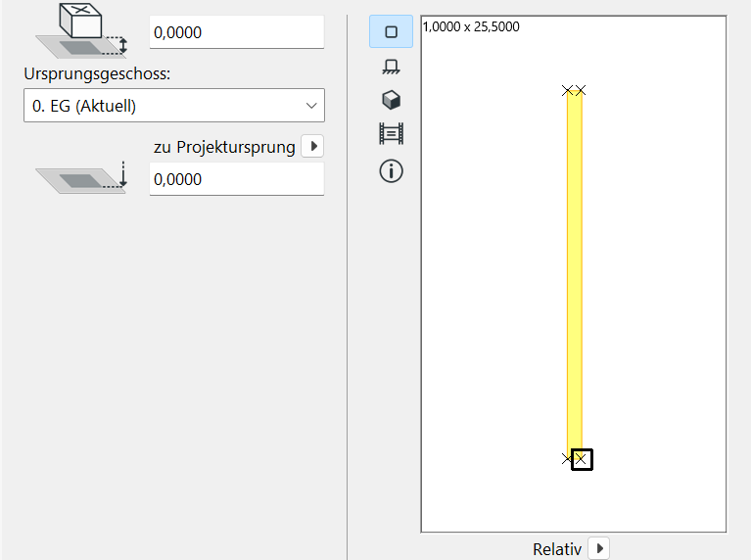This screenshot has height=560, width=751.
Task: Select the bottom-left hotspot in preview
Action: [568, 458]
